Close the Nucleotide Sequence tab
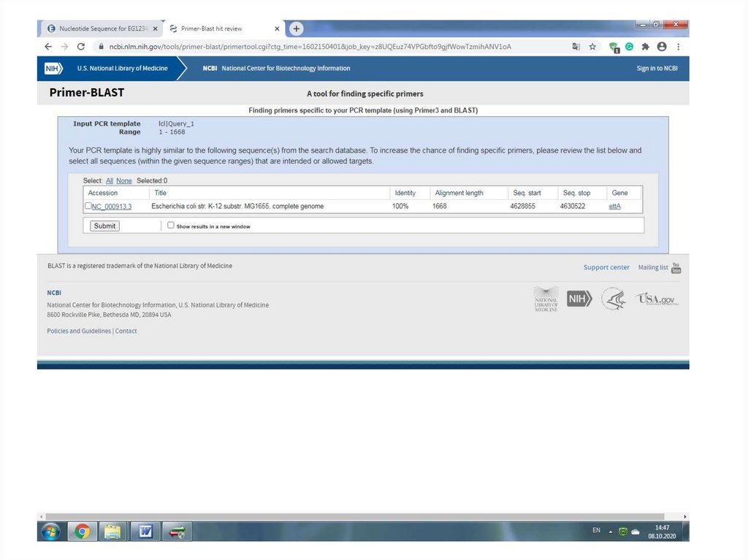 (x=155, y=28)
